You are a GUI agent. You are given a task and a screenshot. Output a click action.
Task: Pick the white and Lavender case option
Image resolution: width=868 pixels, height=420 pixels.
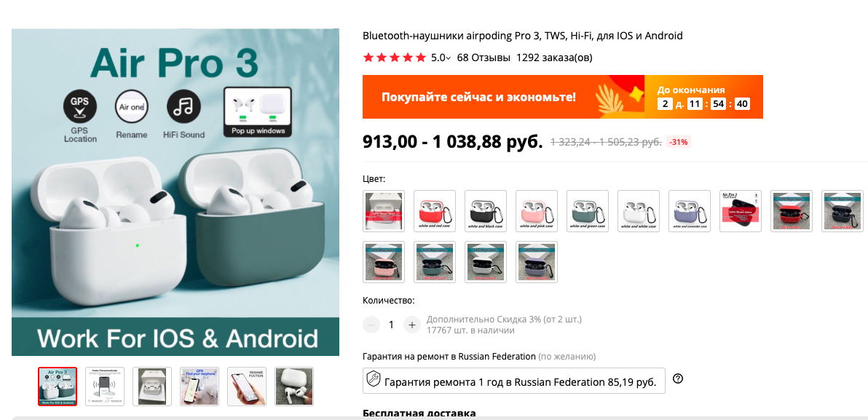689,211
